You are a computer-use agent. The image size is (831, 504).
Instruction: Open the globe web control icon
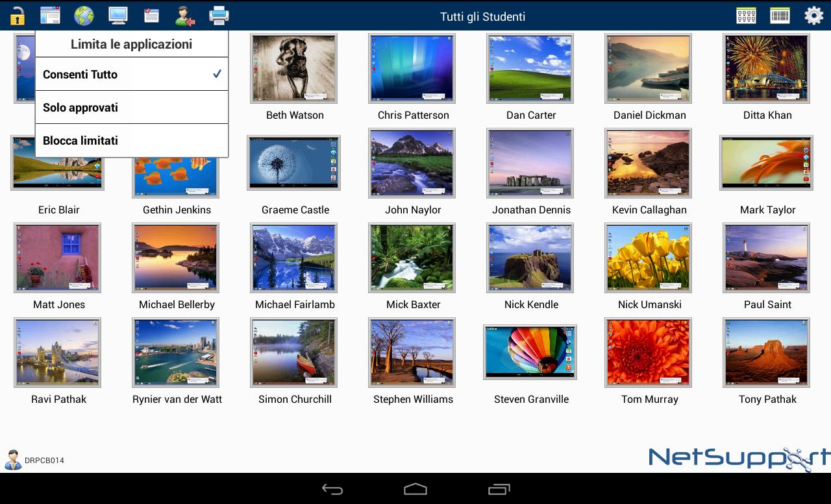(x=84, y=16)
